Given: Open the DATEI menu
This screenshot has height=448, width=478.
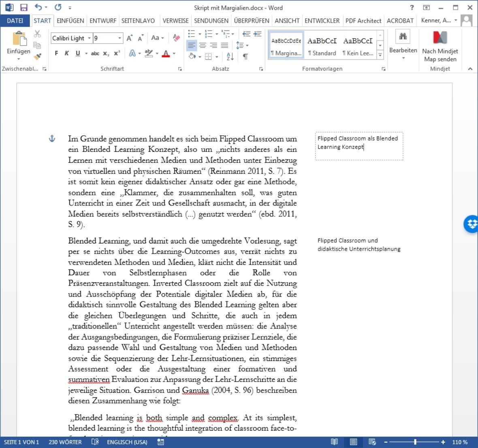Looking at the screenshot, I should [15, 20].
